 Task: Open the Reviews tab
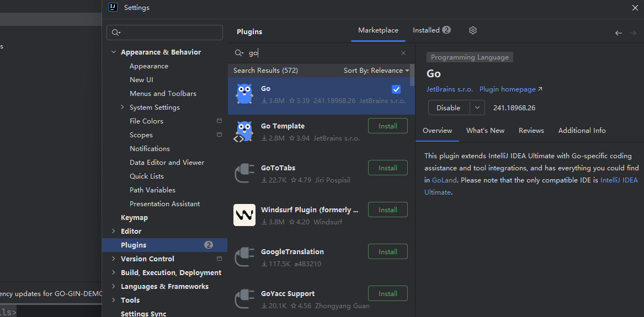coord(531,131)
